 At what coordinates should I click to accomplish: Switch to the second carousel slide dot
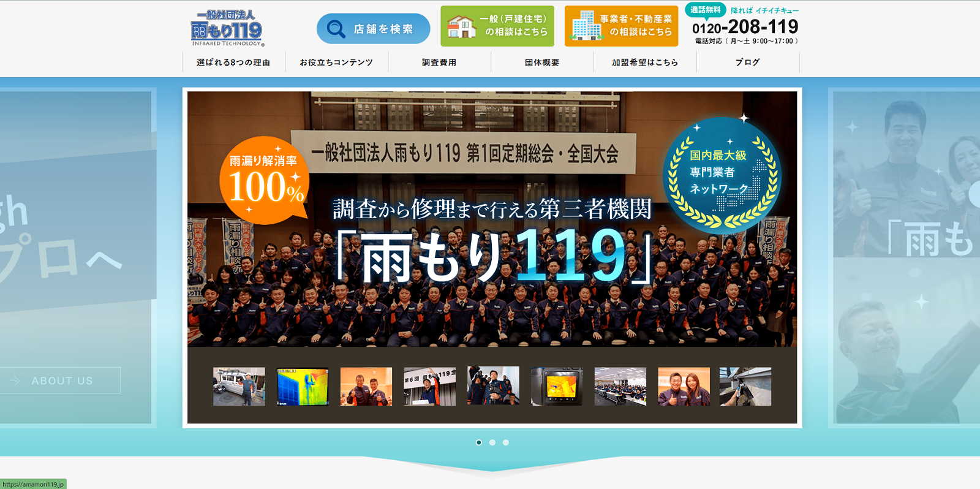tap(492, 442)
